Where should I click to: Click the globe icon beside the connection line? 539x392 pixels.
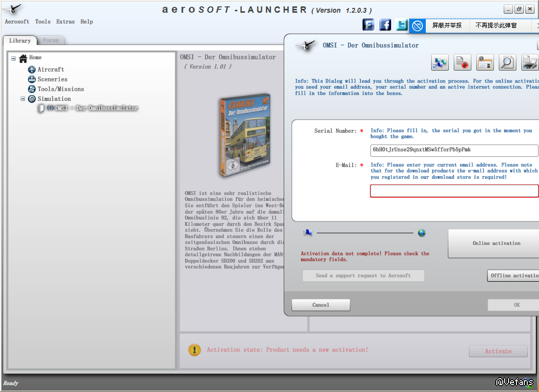[422, 233]
